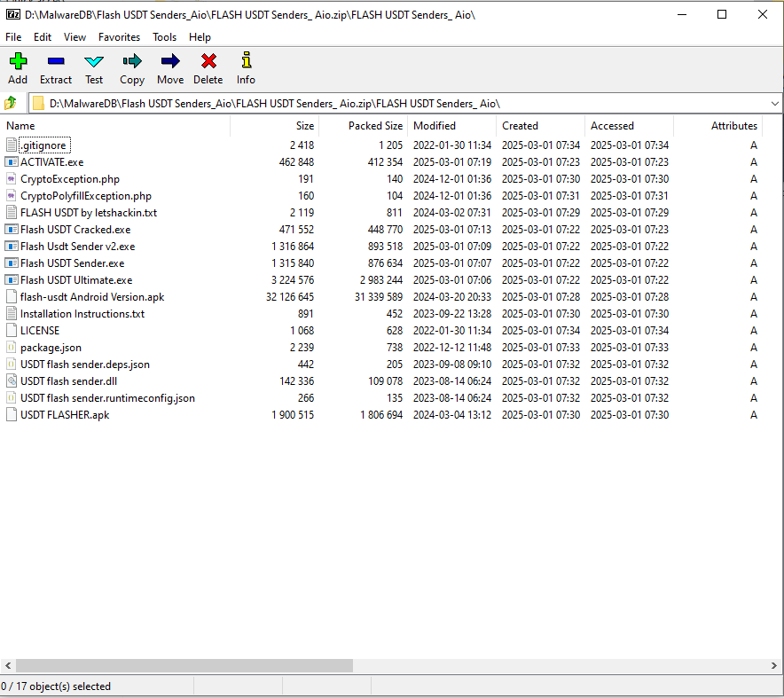Click the ACTIVATE.exe file icon
Screen dimensions: 784x698
[x=11, y=162]
